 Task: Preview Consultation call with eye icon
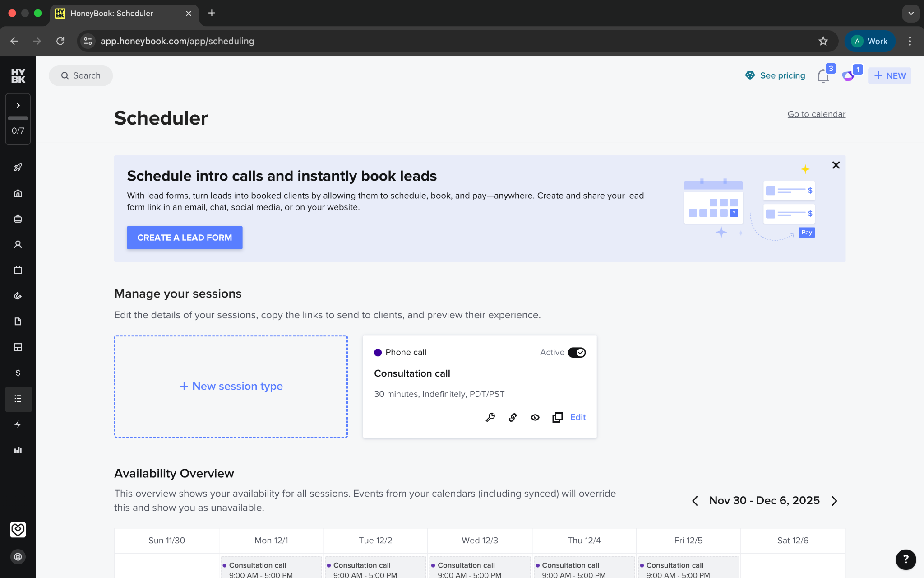click(535, 417)
